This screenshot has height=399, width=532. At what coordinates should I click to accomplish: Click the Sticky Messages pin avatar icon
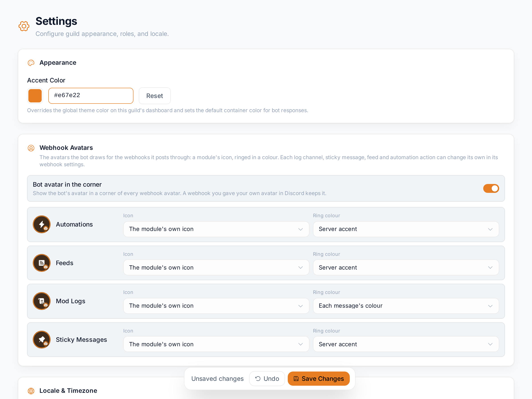point(42,340)
